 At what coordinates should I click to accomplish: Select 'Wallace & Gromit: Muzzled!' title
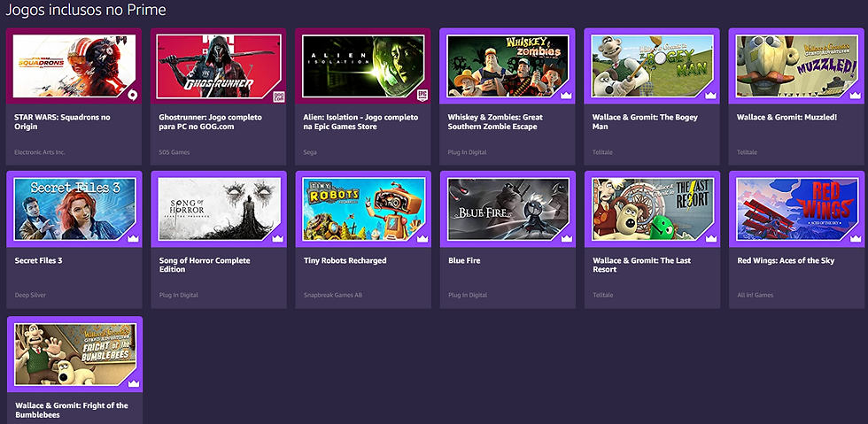click(787, 118)
